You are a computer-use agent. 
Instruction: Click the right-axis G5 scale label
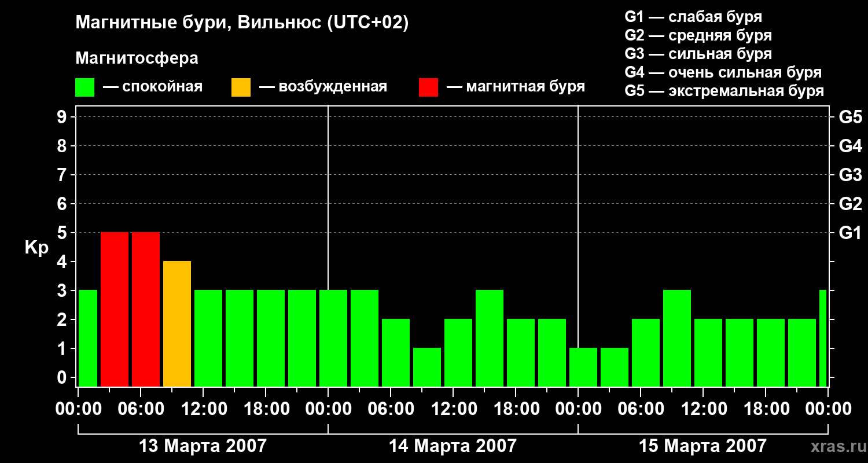point(850,117)
